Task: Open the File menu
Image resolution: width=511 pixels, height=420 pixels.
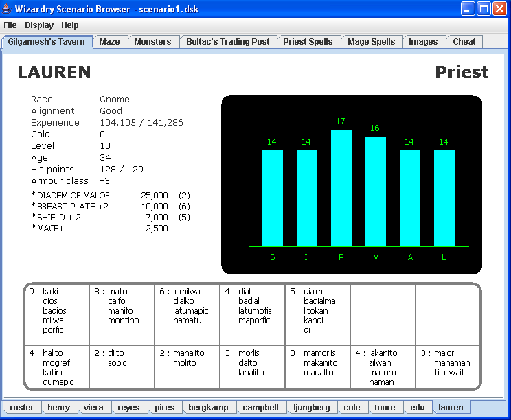Action: coord(10,25)
